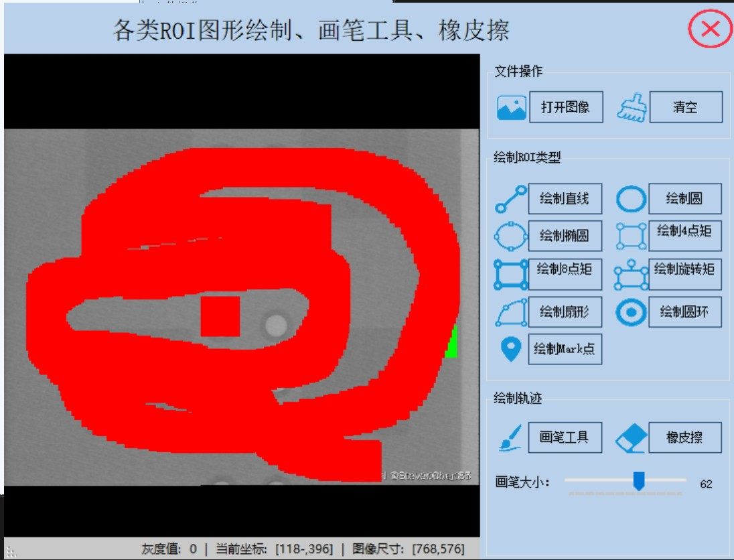Choose 绘制椭圆 button

coord(565,236)
